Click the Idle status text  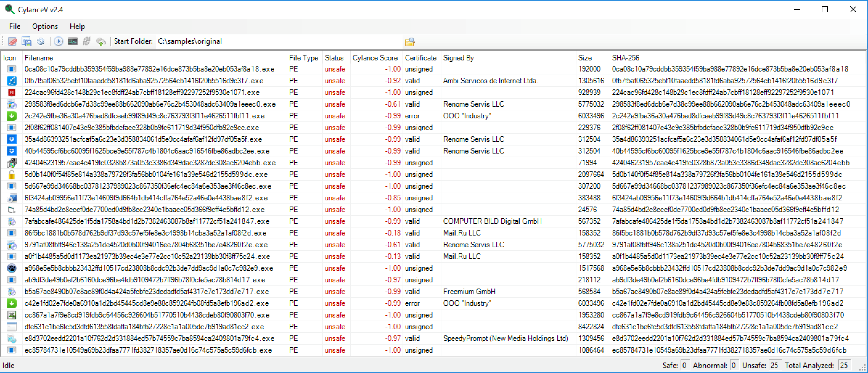pyautogui.click(x=8, y=365)
